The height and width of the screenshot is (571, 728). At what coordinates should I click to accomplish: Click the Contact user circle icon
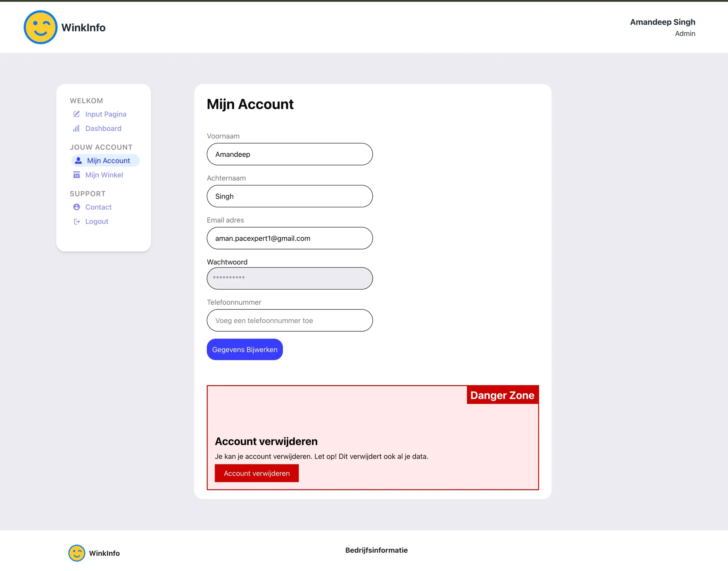click(x=76, y=207)
